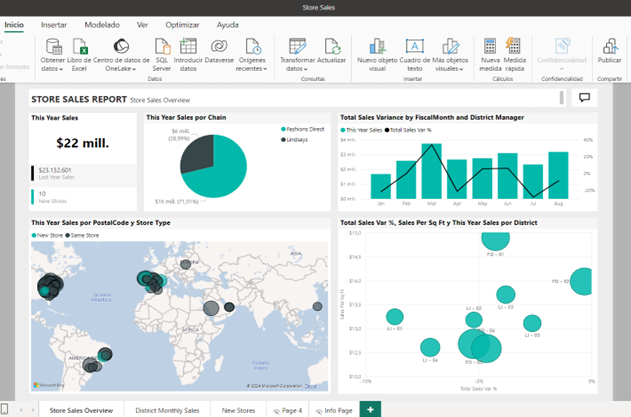Expand Orígenes recientes dropdown arrow
The image size is (631, 417).
point(265,69)
